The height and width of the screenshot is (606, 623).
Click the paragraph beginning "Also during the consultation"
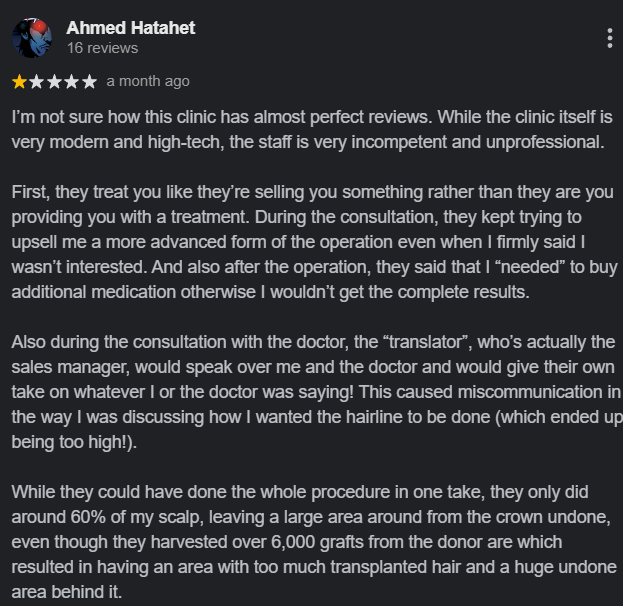[317, 392]
